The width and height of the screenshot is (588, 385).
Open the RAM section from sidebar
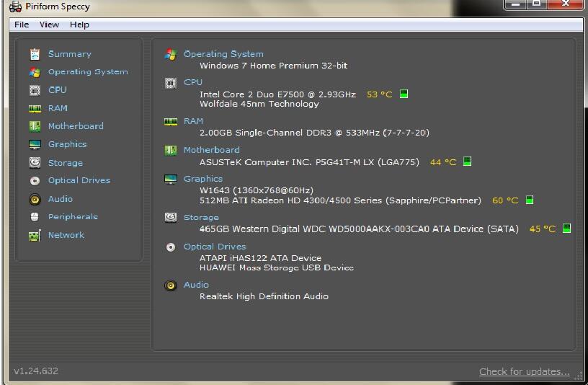[58, 108]
